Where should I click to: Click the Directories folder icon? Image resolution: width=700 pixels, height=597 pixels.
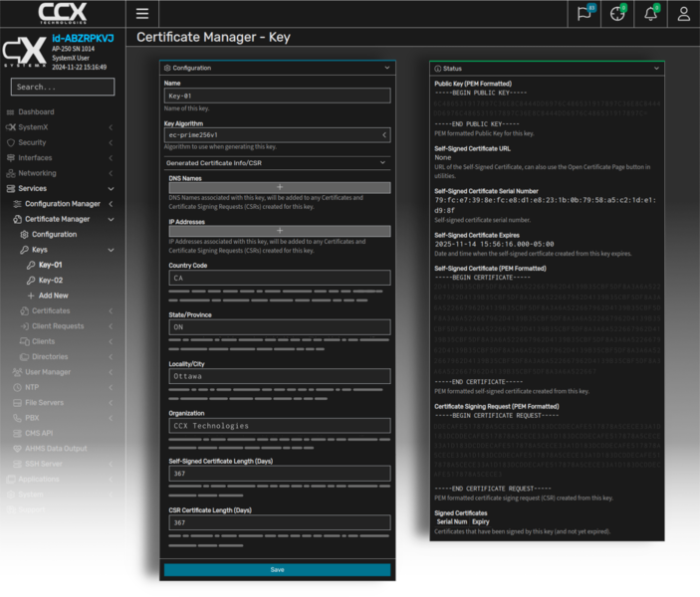pos(24,357)
